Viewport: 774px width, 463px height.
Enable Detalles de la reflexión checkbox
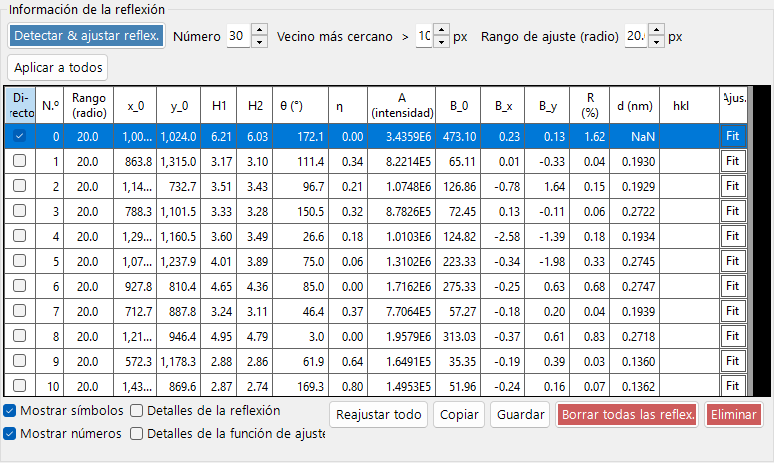(x=136, y=411)
